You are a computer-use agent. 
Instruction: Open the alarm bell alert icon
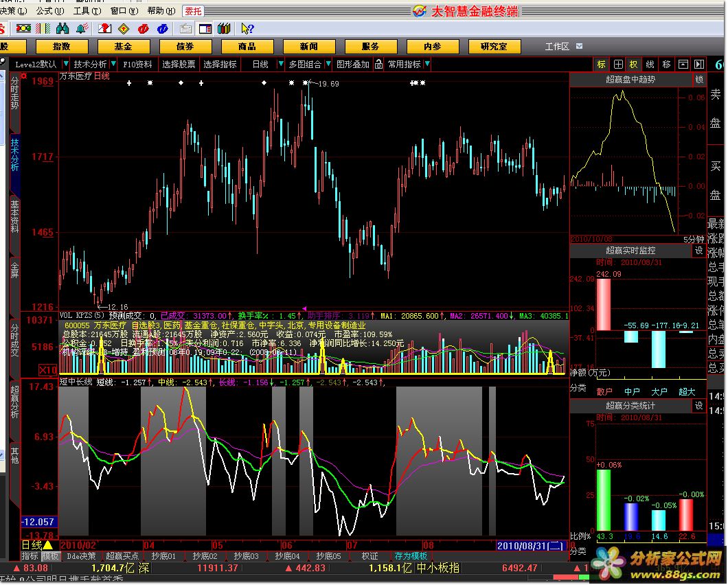click(82, 29)
